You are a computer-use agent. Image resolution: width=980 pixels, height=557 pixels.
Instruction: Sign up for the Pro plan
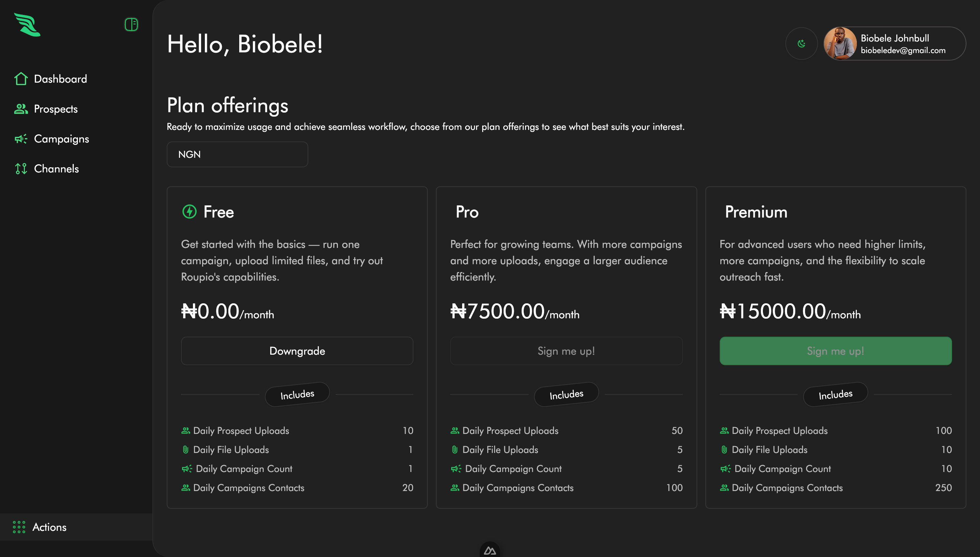click(x=566, y=351)
